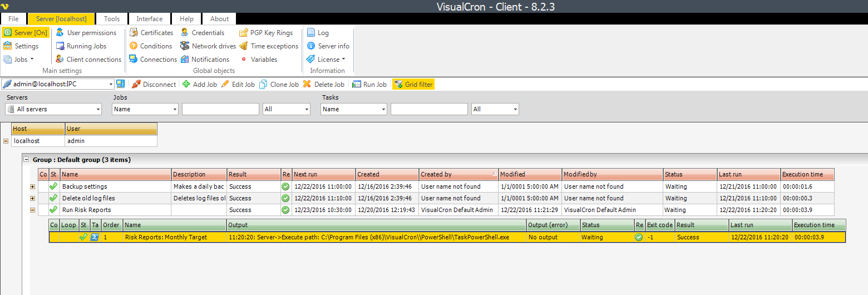
Task: Open the Credentials manager
Action: (x=203, y=33)
